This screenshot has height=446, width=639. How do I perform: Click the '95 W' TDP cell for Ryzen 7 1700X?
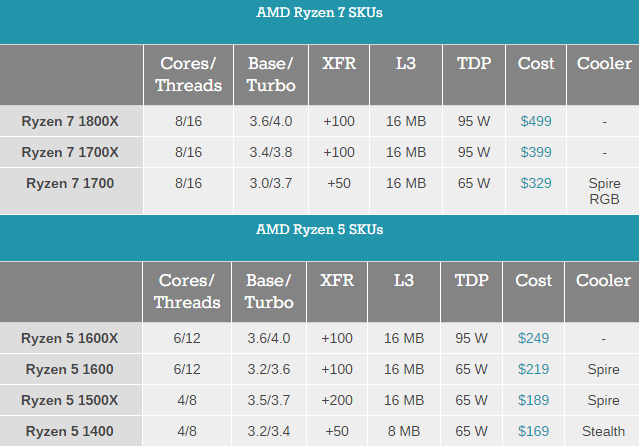(474, 152)
